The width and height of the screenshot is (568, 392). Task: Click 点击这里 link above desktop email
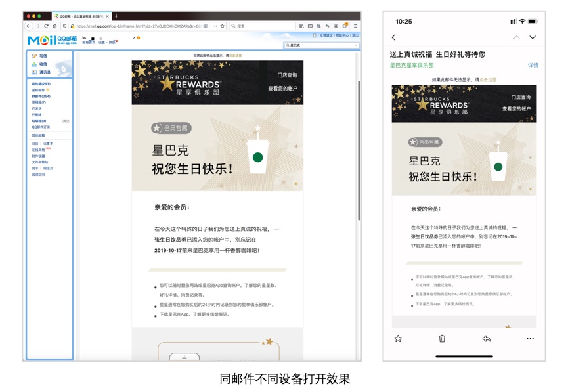point(235,56)
